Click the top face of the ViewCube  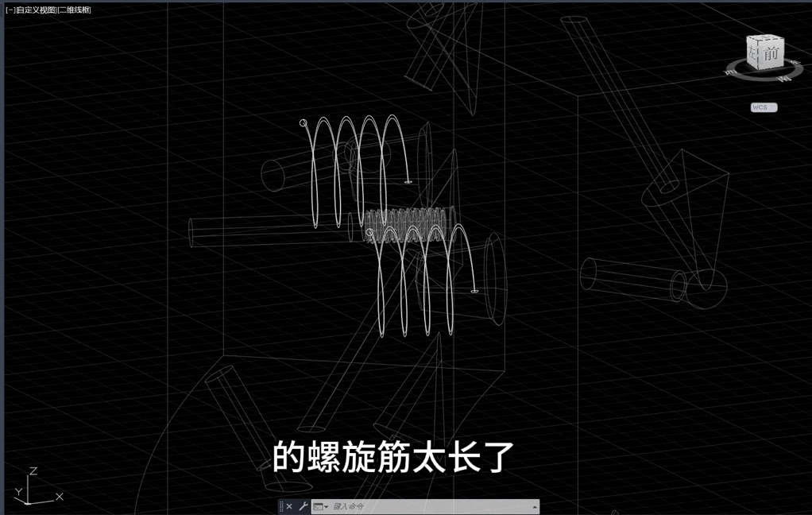(766, 37)
